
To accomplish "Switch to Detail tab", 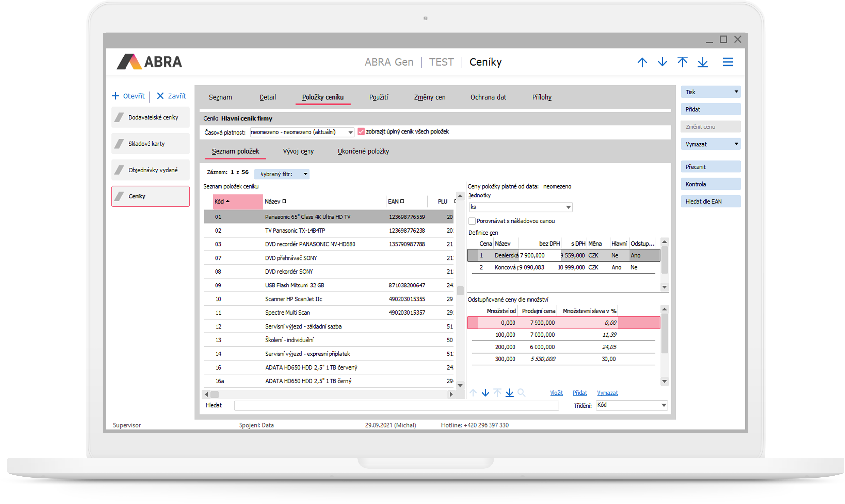I will pos(267,97).
